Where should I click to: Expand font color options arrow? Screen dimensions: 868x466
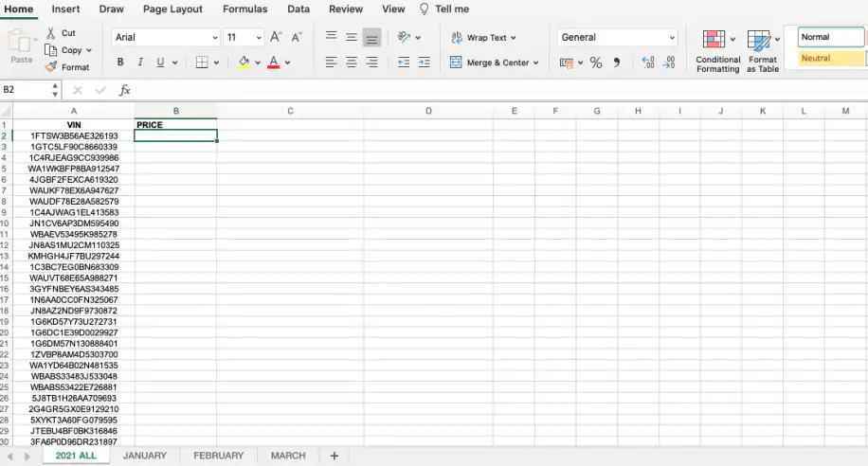click(287, 63)
